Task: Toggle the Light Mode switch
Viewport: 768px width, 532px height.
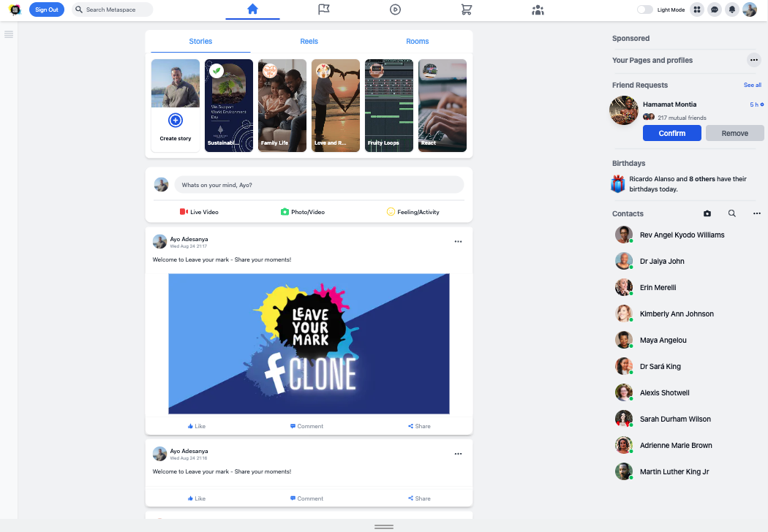Action: [x=644, y=9]
